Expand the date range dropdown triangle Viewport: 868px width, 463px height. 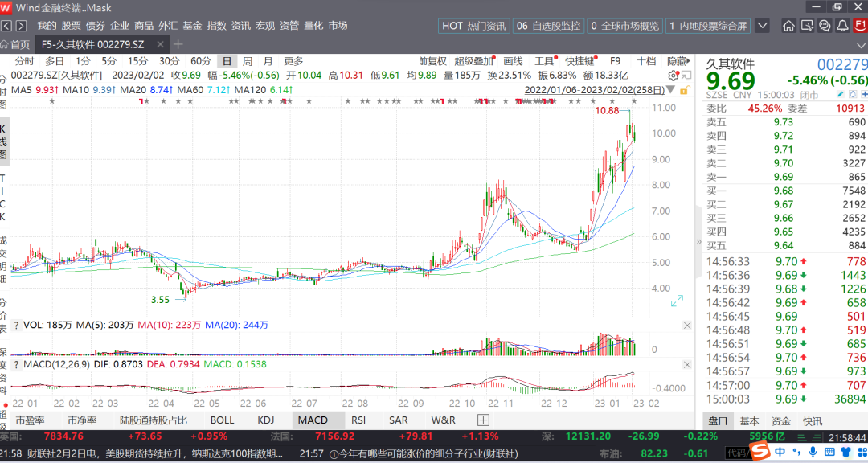coord(671,90)
